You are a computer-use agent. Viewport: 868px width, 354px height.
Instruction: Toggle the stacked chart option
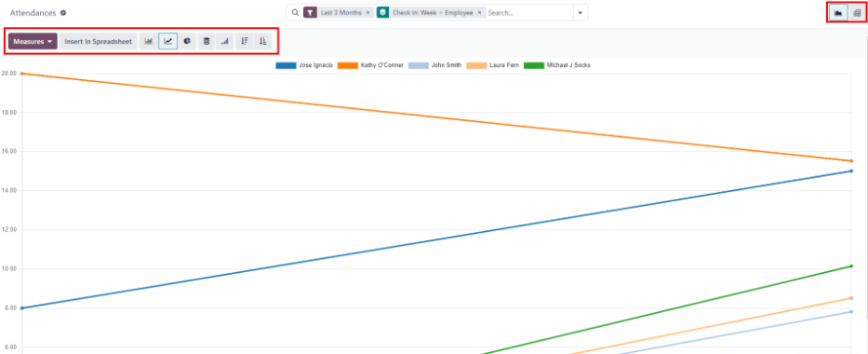pyautogui.click(x=206, y=41)
